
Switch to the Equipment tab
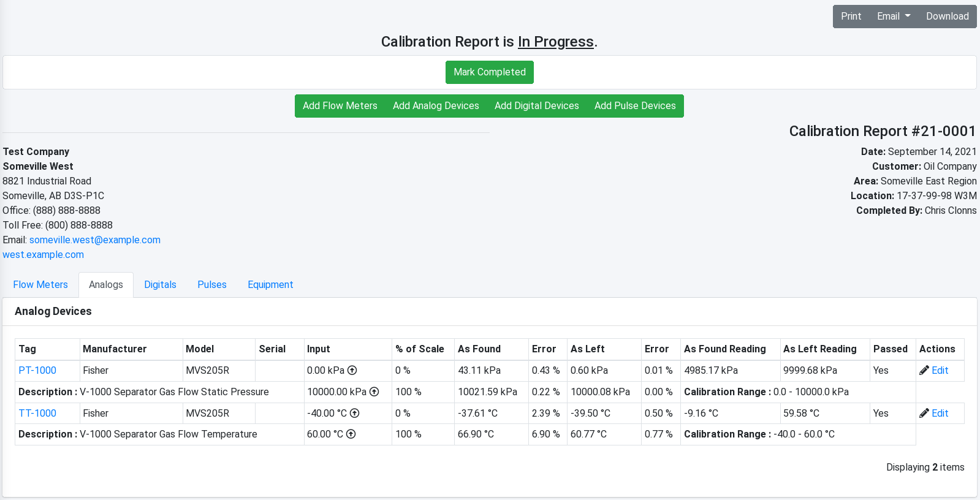click(270, 285)
